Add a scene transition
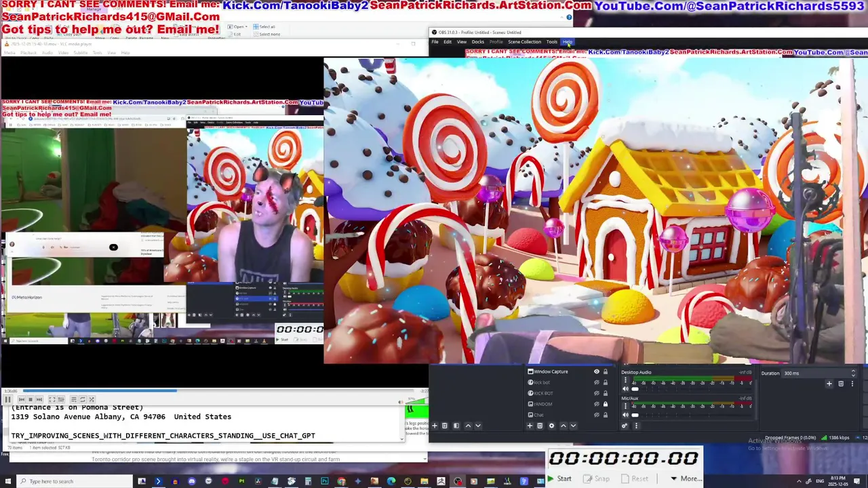This screenshot has width=868, height=488. coord(829,384)
